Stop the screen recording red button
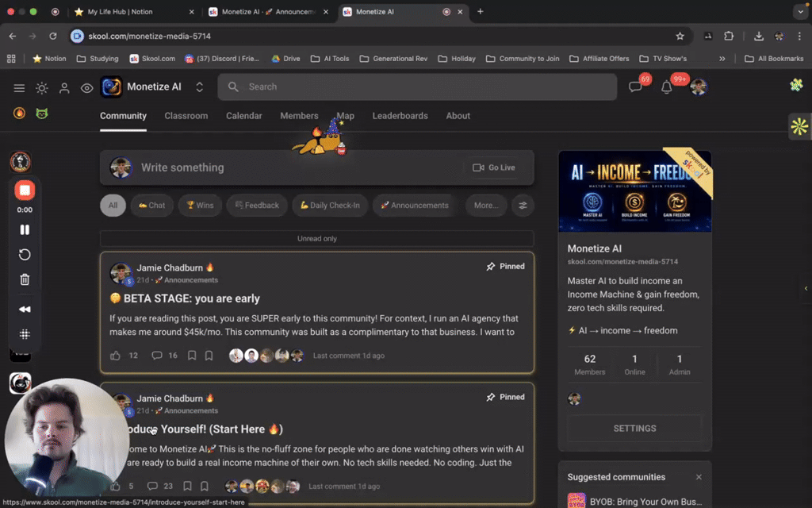 coord(25,190)
